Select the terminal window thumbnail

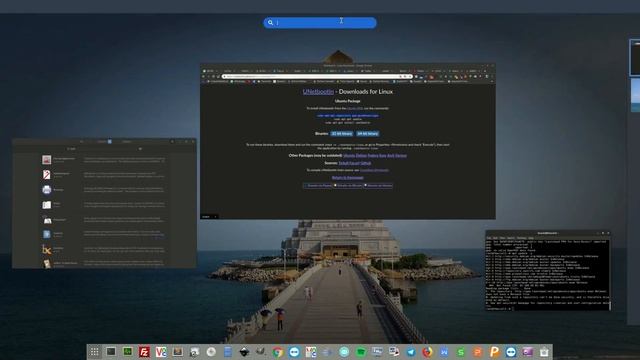pos(548,271)
